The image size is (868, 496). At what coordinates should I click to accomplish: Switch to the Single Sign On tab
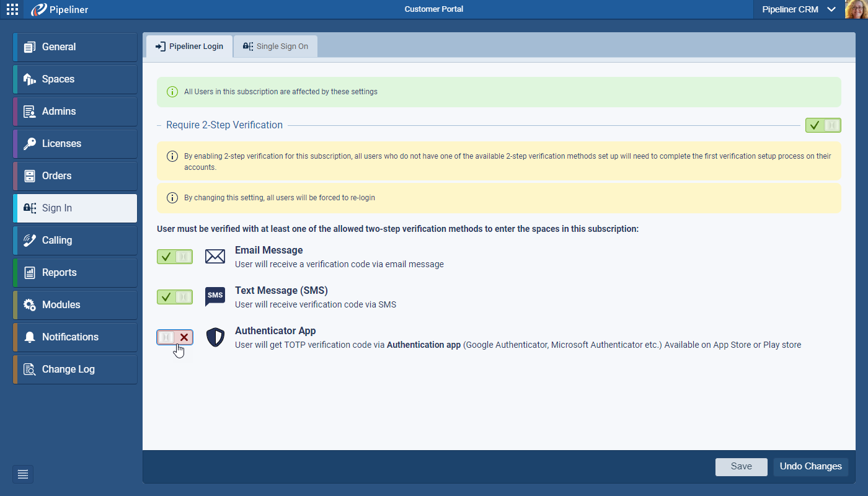276,46
